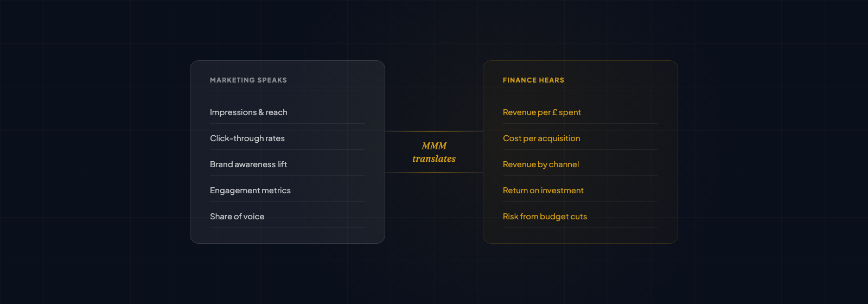868x304 pixels.
Task: Select Brand awareness lift in list
Action: 248,164
